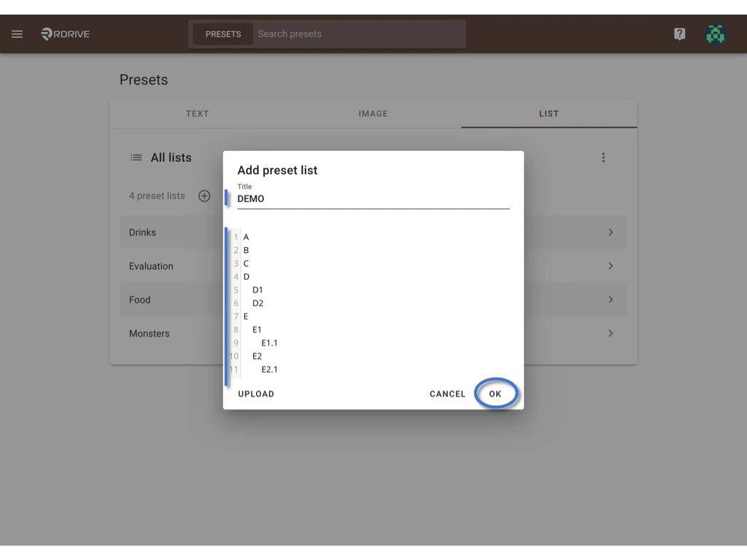Switch to the IMAGE tab
This screenshot has height=560, width=747.
click(373, 114)
